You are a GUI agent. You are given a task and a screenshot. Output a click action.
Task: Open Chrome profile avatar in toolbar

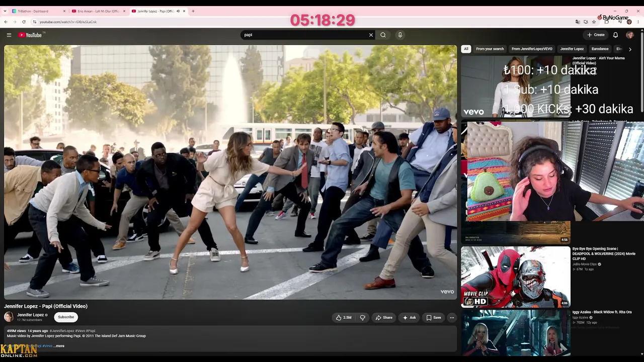(x=629, y=22)
